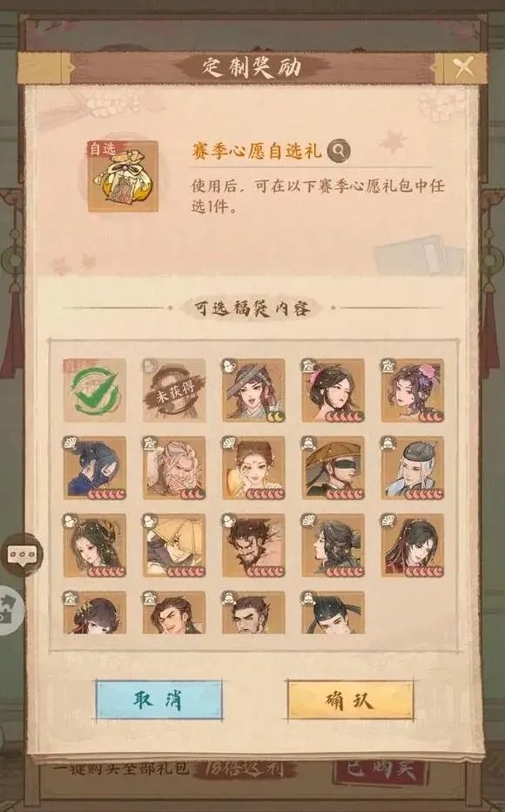The width and height of the screenshot is (505, 812).
Task: Tap the chat bubble icon on left edge
Action: coord(23,555)
